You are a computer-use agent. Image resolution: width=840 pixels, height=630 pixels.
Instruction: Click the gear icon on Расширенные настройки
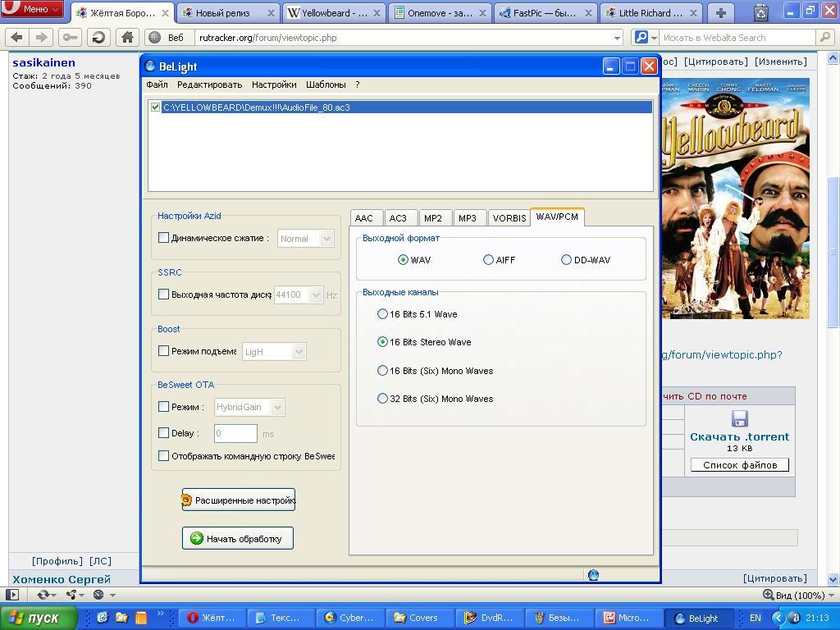(x=187, y=500)
